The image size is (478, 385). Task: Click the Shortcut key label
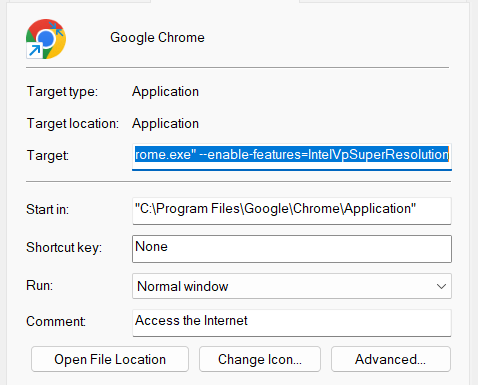click(x=64, y=248)
